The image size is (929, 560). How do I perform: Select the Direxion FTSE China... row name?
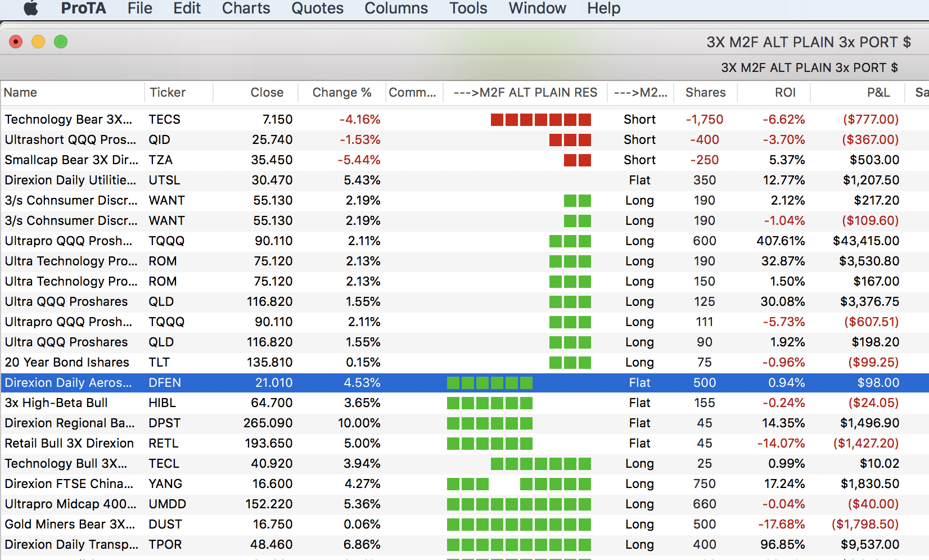pyautogui.click(x=69, y=484)
